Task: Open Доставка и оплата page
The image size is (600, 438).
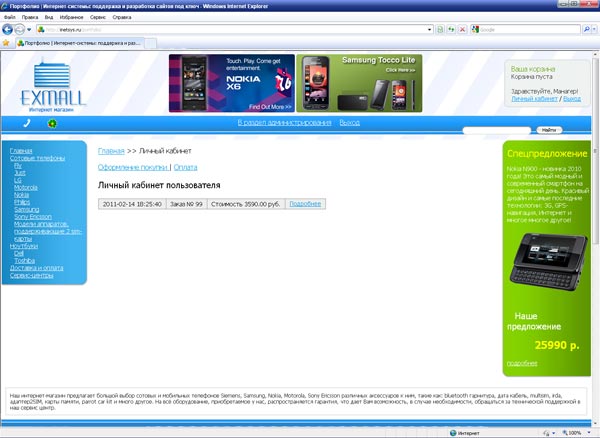Action: [x=37, y=268]
